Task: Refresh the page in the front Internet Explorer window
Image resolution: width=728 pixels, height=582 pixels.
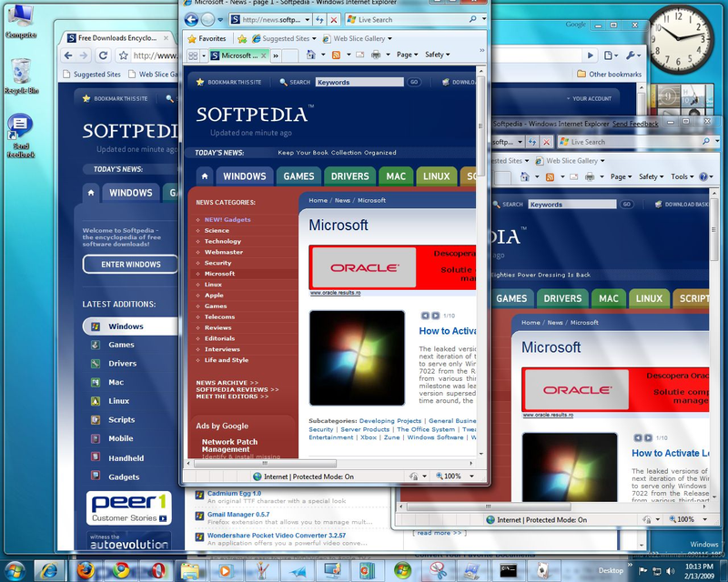Action: coord(319,19)
